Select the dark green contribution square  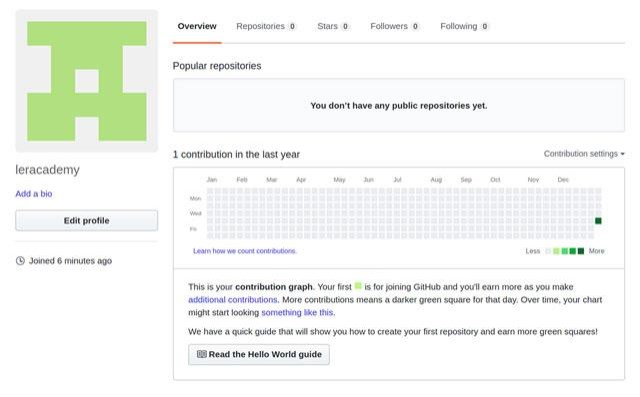598,221
